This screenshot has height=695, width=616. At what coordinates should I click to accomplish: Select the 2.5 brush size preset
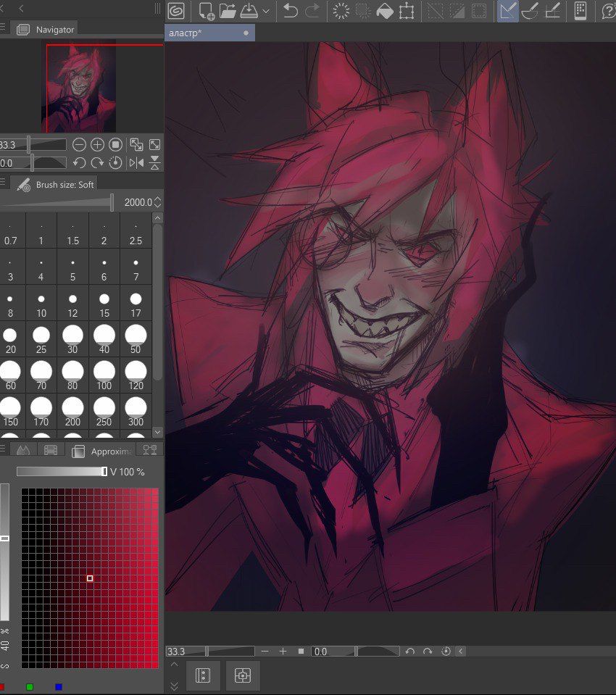(x=136, y=231)
